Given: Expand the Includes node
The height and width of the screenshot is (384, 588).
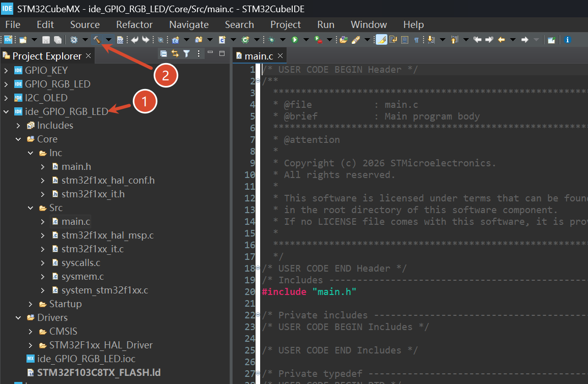Looking at the screenshot, I should (x=18, y=126).
